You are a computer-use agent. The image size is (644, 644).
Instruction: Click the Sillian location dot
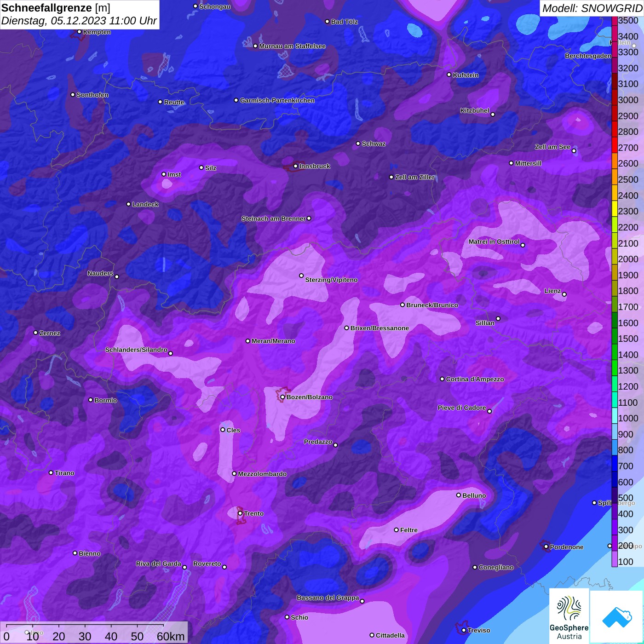pos(498,318)
